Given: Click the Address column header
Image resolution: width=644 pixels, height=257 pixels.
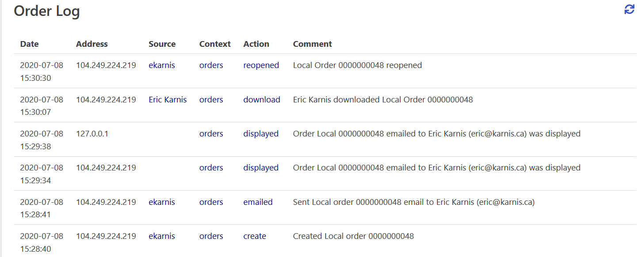Looking at the screenshot, I should pos(92,44).
